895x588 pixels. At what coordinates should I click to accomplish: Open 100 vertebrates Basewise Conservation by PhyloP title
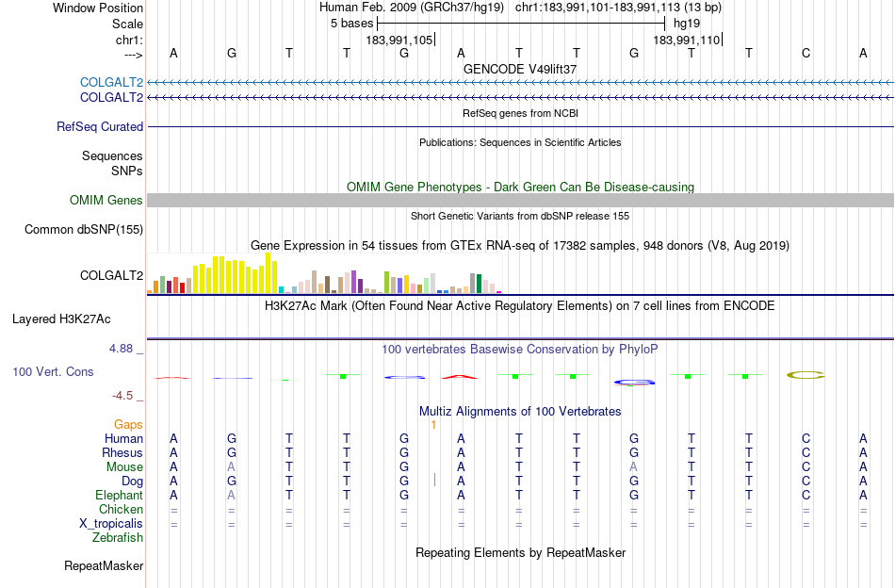point(520,349)
